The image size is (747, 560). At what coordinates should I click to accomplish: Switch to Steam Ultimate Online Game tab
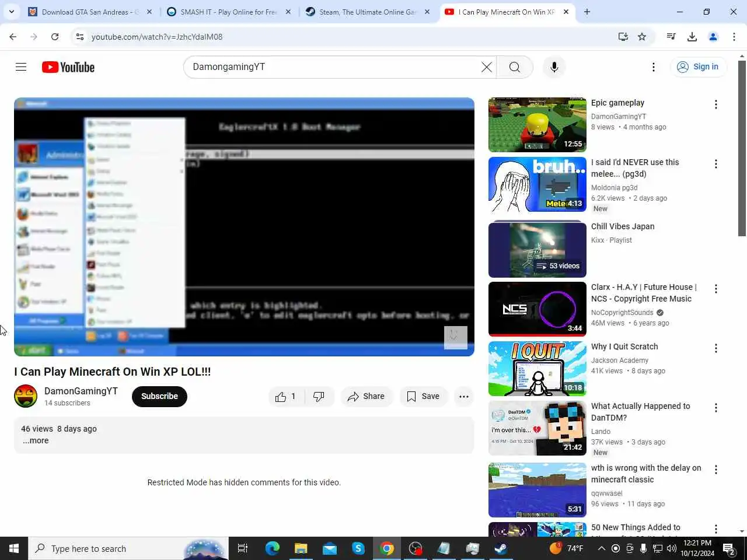click(368, 12)
